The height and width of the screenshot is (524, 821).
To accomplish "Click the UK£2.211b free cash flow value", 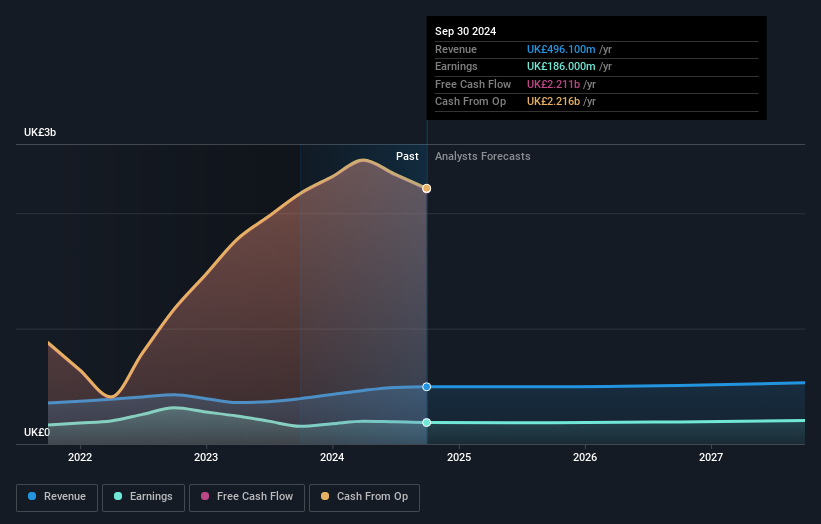I will point(553,84).
